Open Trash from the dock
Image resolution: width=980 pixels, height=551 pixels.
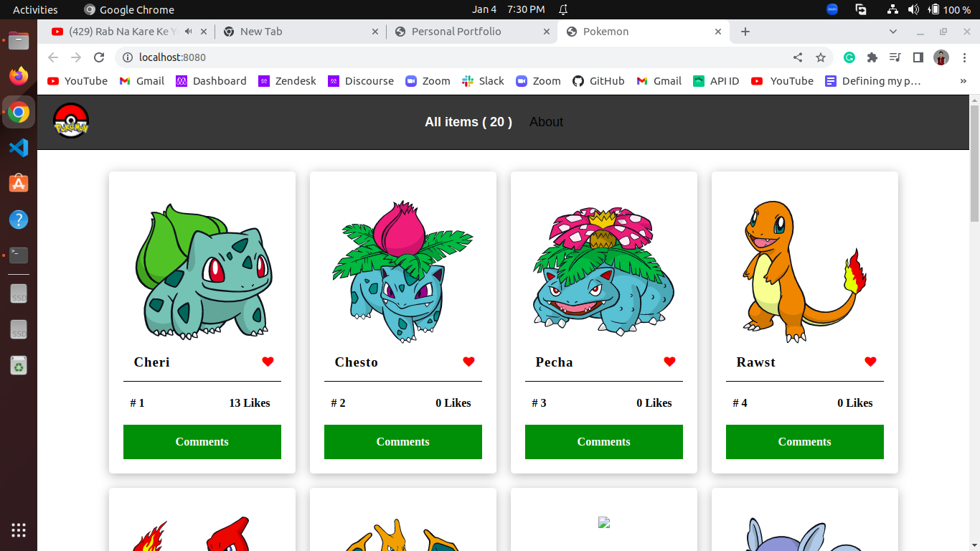(19, 366)
